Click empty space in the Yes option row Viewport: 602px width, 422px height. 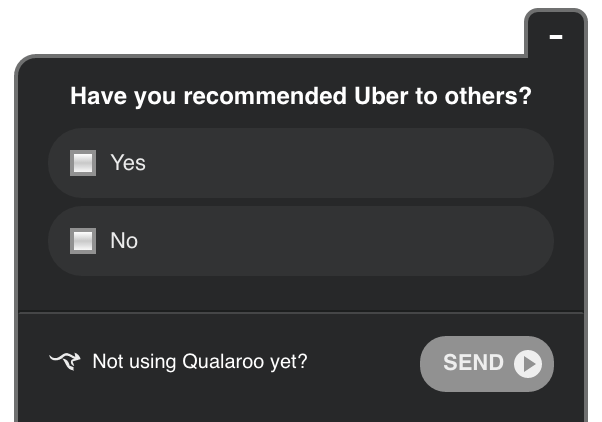(x=346, y=163)
